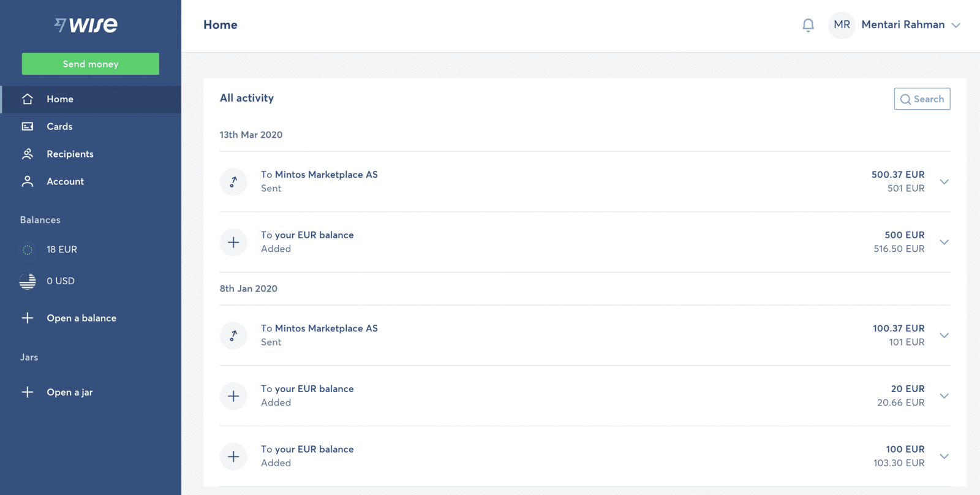Click sent arrow icon for 100.37 EUR transfer
980x495 pixels.
coord(233,336)
